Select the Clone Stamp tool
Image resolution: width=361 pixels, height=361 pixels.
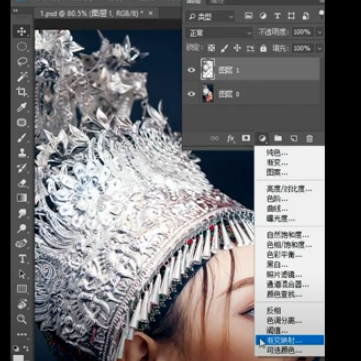point(22,153)
